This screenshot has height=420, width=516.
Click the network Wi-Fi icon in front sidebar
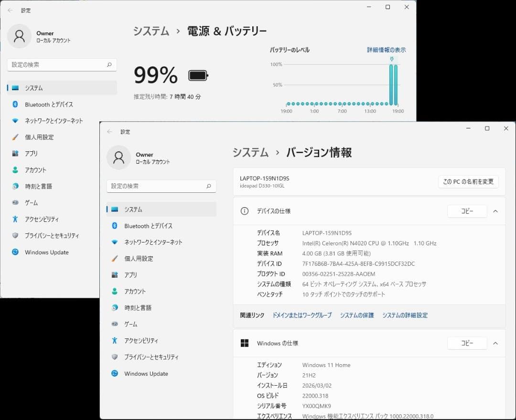click(x=115, y=242)
